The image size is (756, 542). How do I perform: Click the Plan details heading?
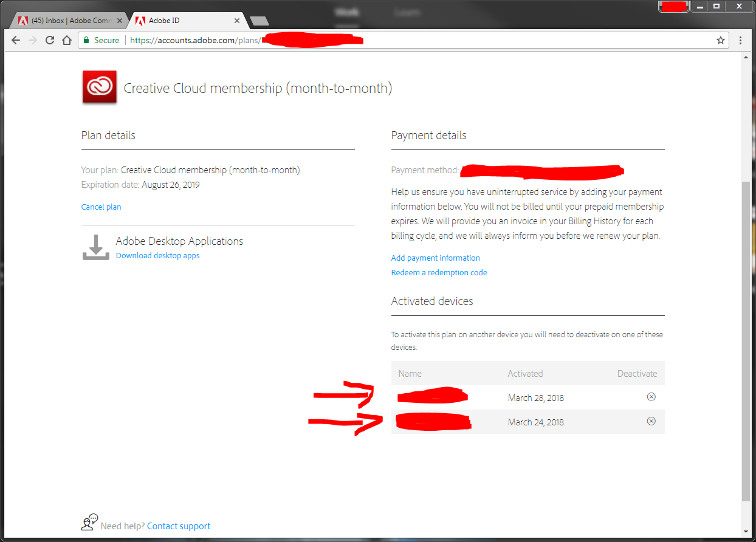108,135
